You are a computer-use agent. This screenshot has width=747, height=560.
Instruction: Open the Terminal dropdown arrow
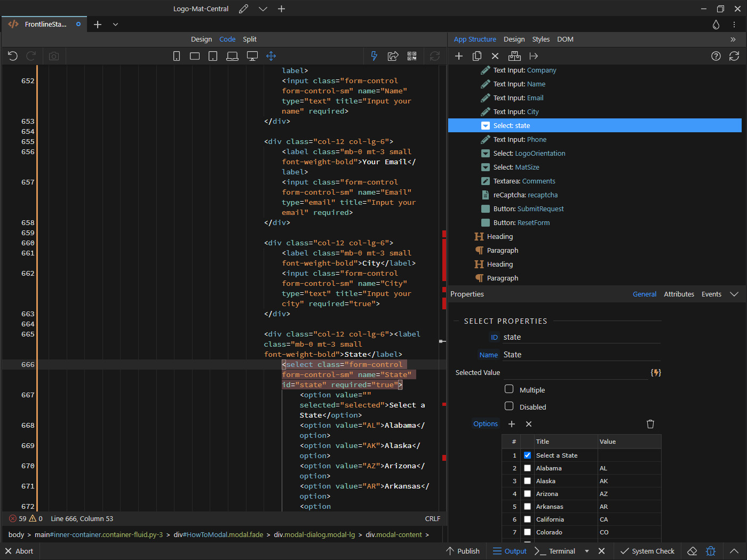[x=587, y=551]
